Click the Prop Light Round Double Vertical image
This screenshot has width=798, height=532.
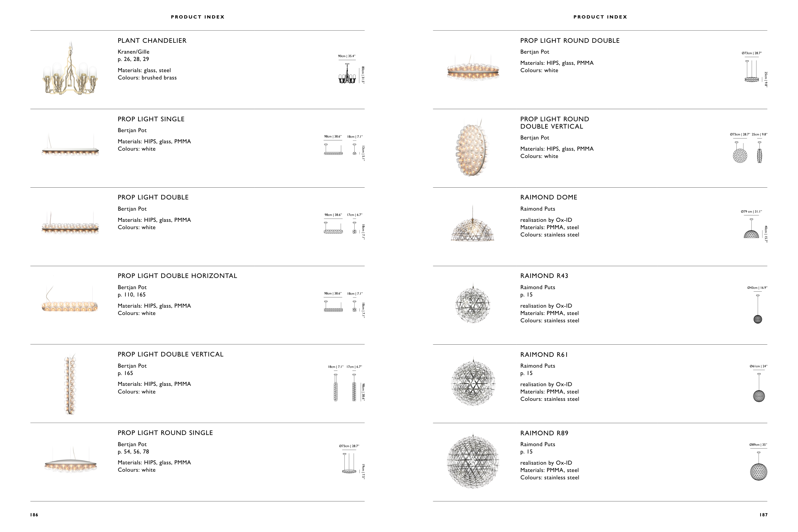473,149
